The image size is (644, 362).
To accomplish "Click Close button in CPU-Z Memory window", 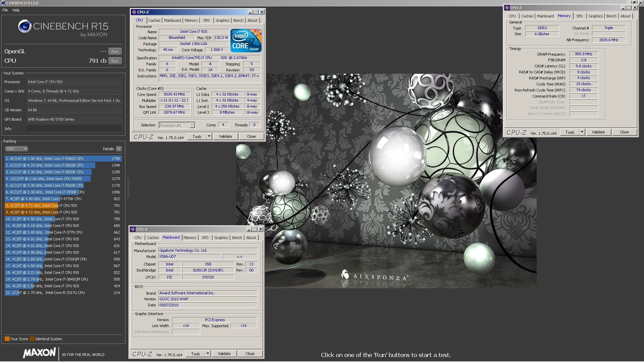I will tap(624, 132).
